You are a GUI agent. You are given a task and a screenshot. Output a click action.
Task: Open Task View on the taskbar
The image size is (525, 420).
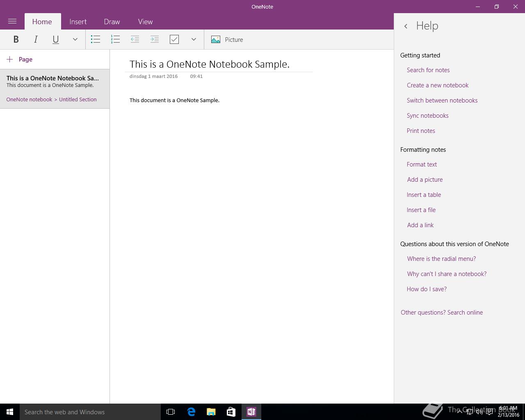coord(171,412)
